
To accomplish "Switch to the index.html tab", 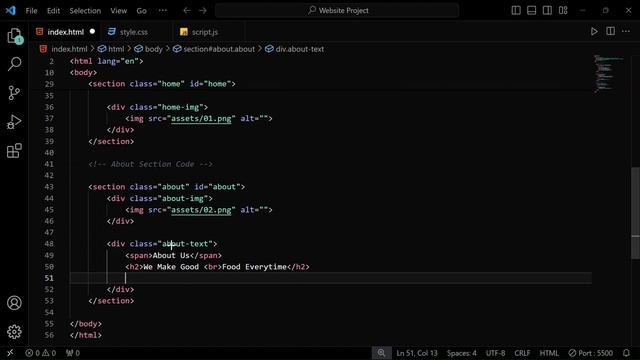I will point(65,32).
